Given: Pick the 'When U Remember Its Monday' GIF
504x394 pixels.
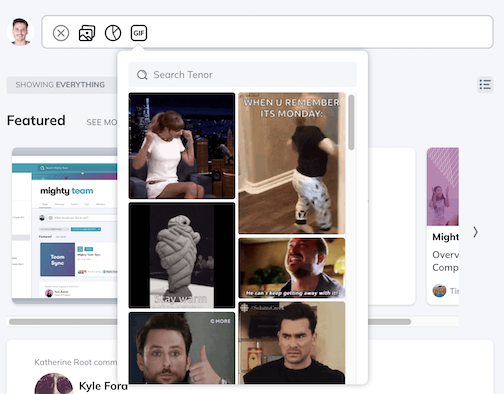Looking at the screenshot, I should tap(292, 163).
